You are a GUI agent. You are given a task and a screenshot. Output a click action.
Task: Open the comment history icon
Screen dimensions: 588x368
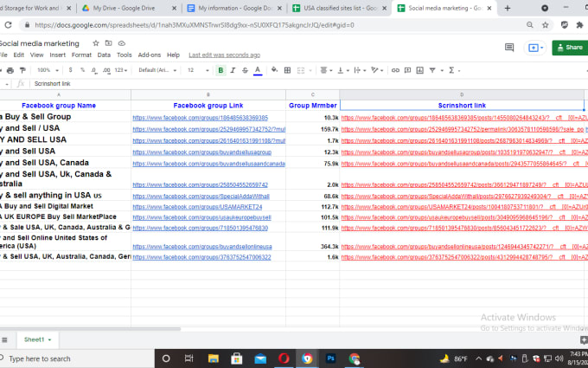[509, 48]
